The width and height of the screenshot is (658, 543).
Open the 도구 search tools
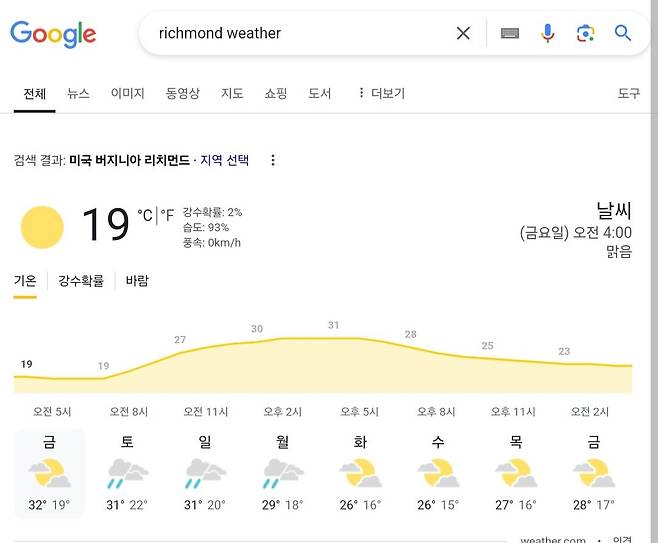pyautogui.click(x=628, y=93)
